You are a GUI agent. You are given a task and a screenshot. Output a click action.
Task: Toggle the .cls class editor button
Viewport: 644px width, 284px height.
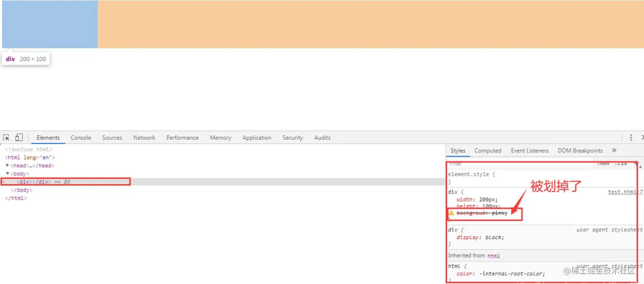pyautogui.click(x=621, y=164)
